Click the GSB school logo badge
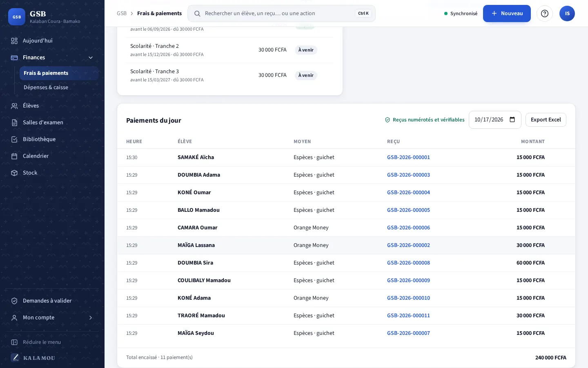Viewport: 588px width, 368px height. (x=17, y=17)
